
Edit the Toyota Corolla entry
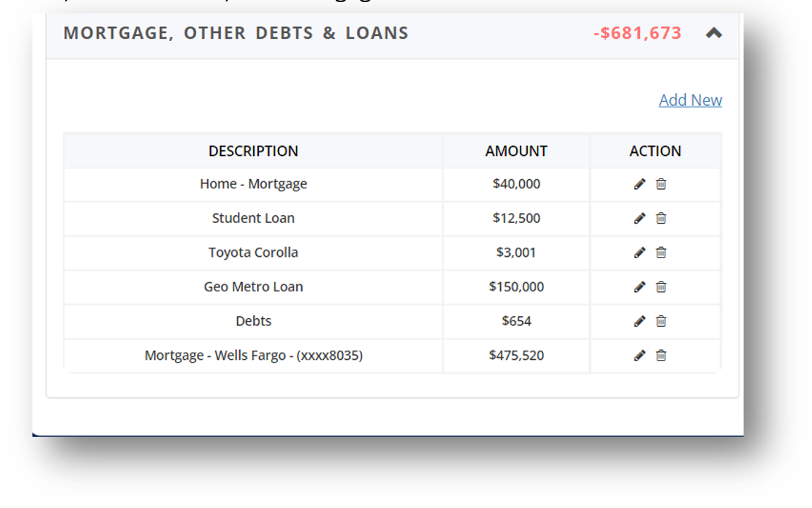640,252
